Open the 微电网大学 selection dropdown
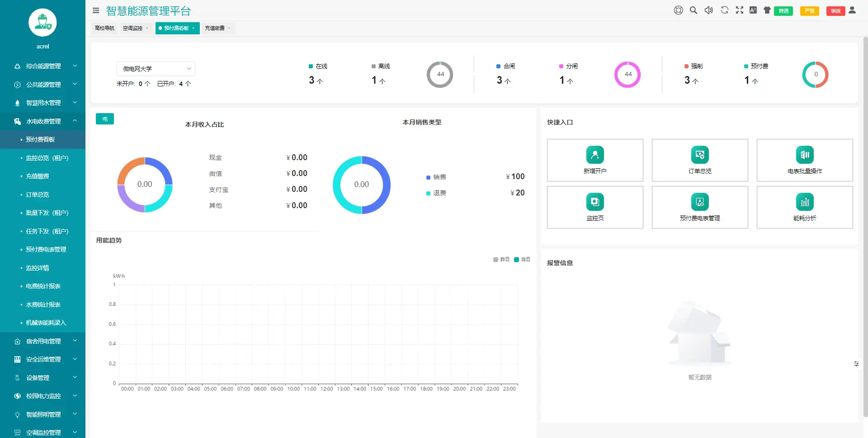 156,69
